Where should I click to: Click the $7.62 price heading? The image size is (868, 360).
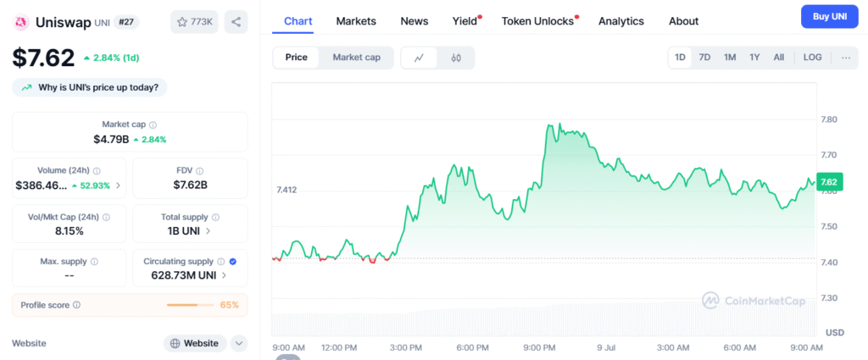tap(43, 58)
